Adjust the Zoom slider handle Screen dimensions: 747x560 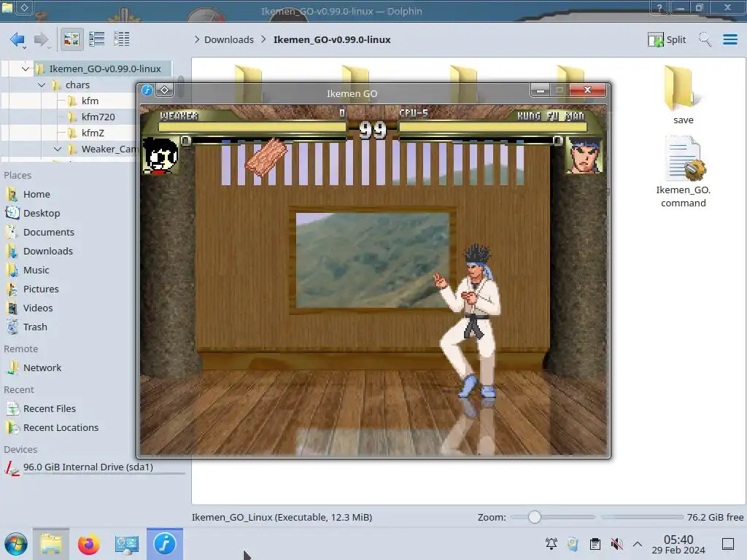point(534,517)
